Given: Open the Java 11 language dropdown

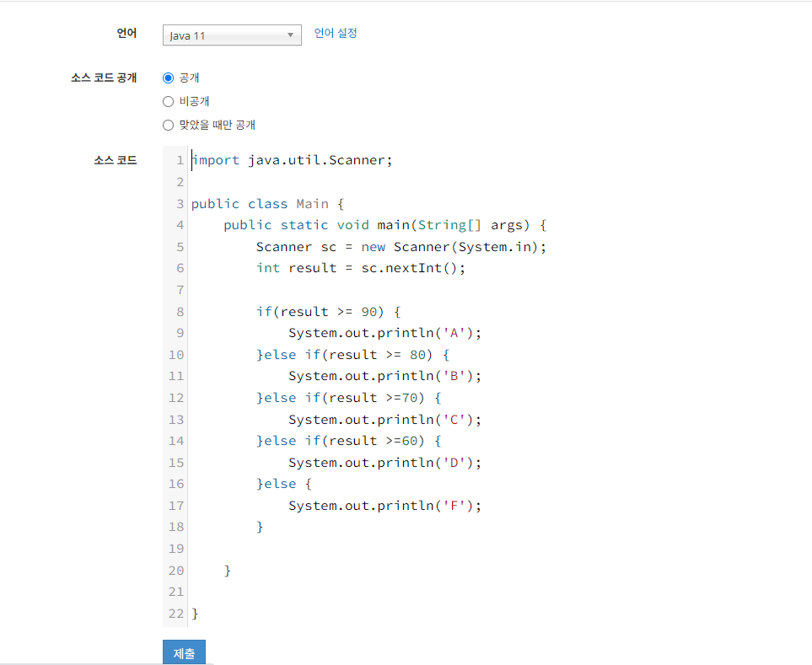Looking at the screenshot, I should click(232, 35).
